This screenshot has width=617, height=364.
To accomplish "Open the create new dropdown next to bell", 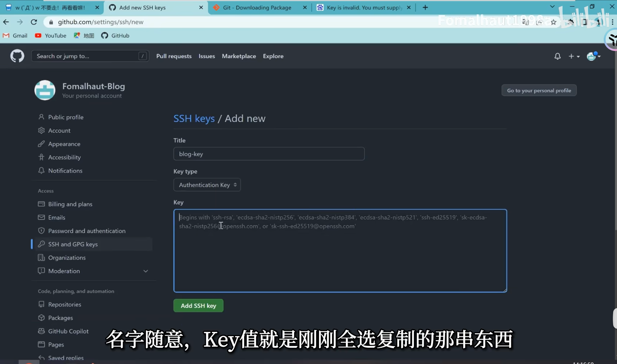I will (x=574, y=56).
